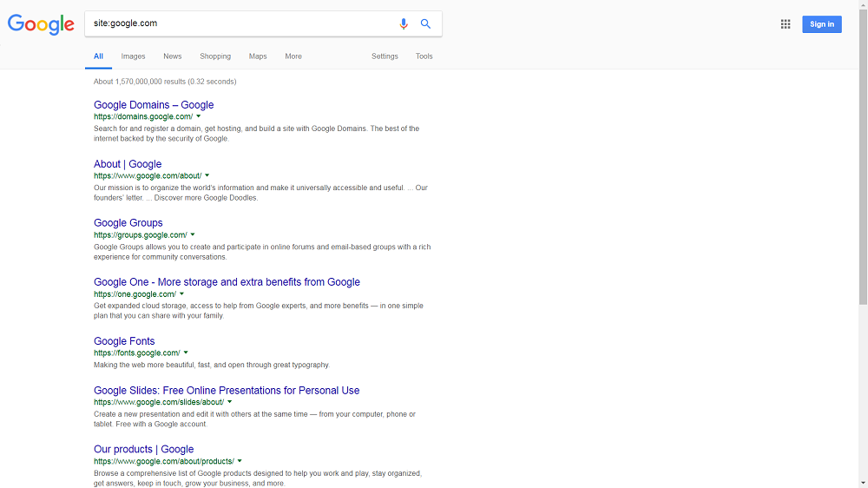This screenshot has width=868, height=488.
Task: Expand dropdown arrow beside google.com/slides/about/ URL
Action: pyautogui.click(x=230, y=402)
